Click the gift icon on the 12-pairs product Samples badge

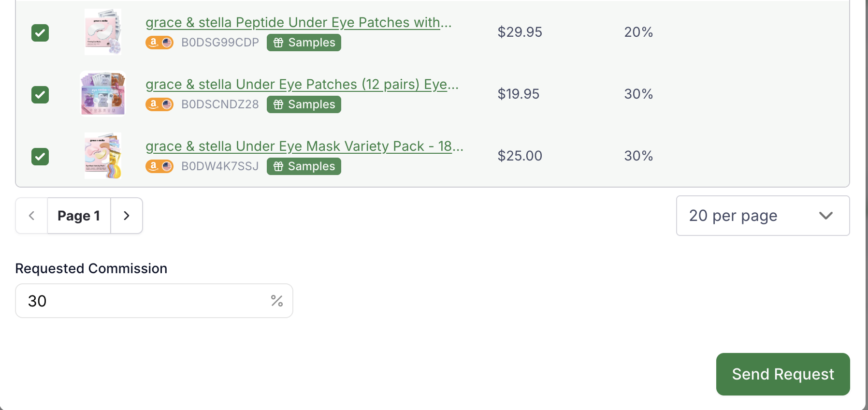pos(278,104)
